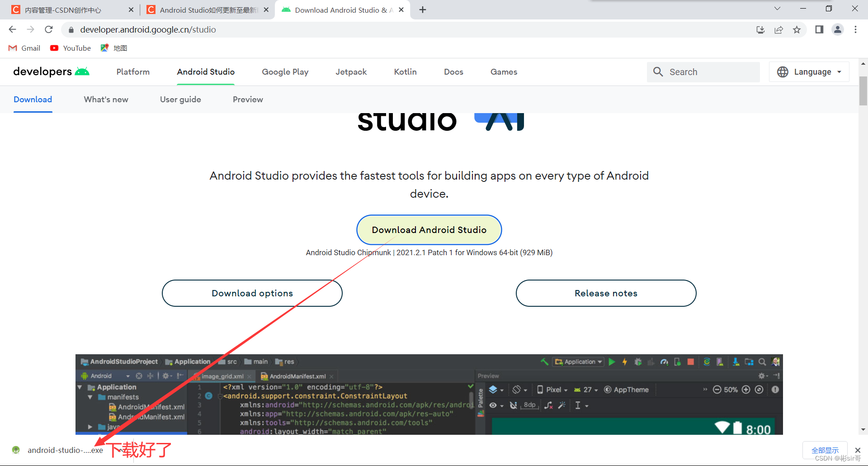
Task: Open the Kotlin nav item
Action: (405, 72)
